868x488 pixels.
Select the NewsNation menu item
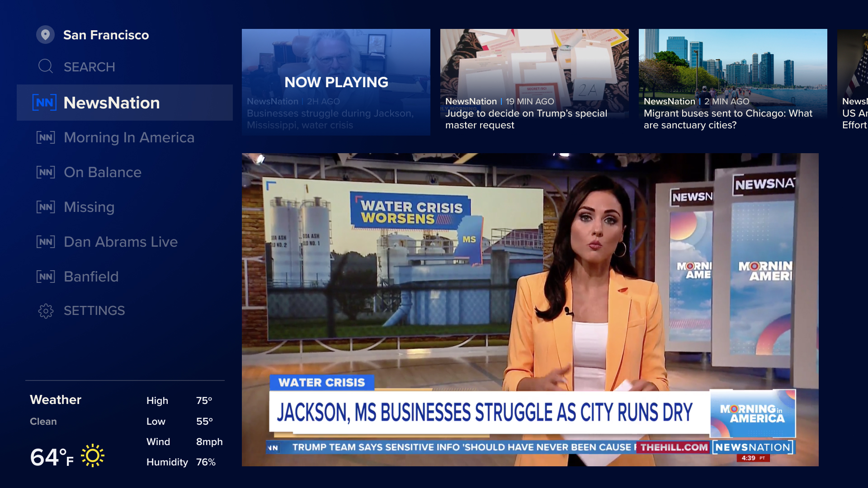pyautogui.click(x=111, y=103)
